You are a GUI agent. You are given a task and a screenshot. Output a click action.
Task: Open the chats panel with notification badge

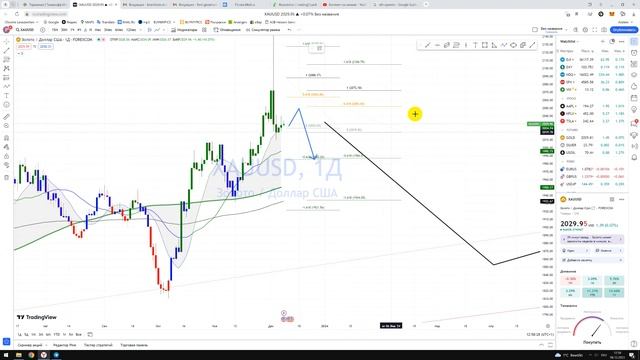tap(634, 122)
